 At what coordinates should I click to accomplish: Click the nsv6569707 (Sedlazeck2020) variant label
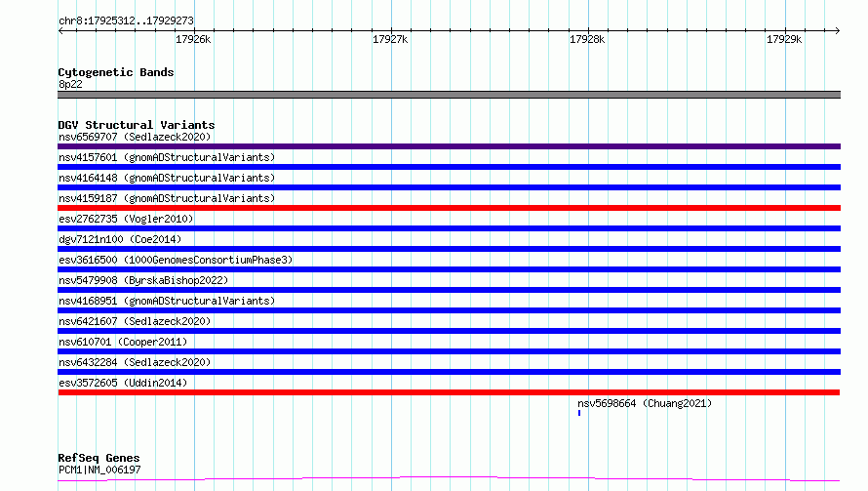click(135, 137)
